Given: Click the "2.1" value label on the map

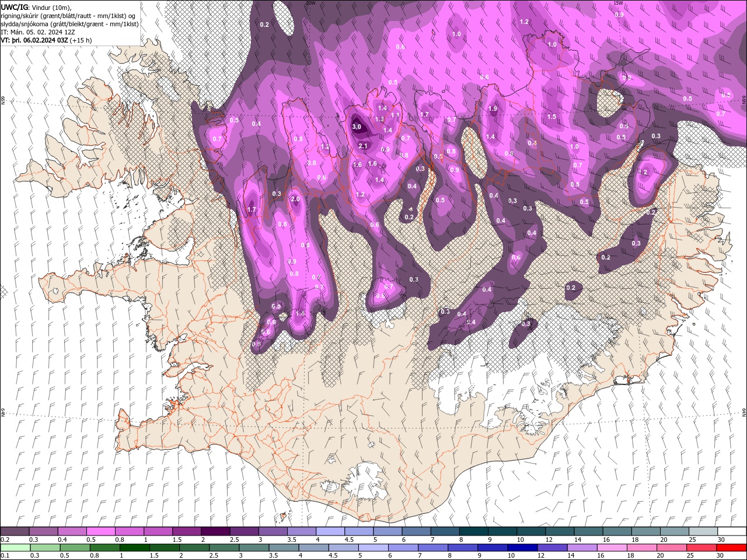Looking at the screenshot, I should (x=362, y=146).
